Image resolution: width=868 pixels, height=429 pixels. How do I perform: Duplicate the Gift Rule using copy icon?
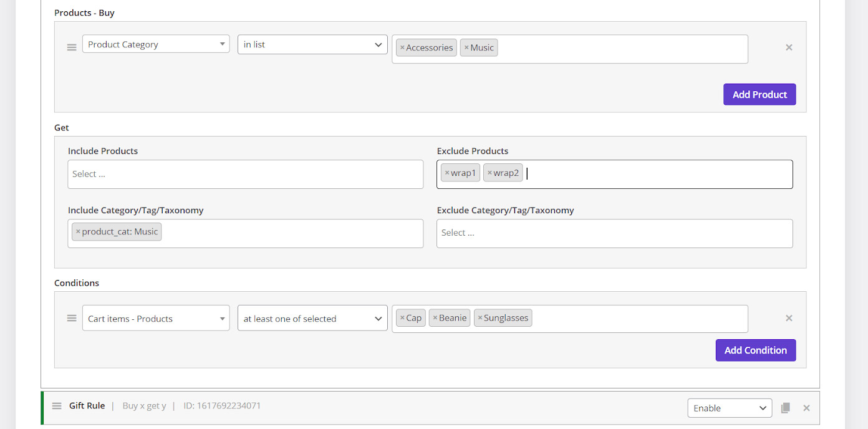tap(786, 408)
